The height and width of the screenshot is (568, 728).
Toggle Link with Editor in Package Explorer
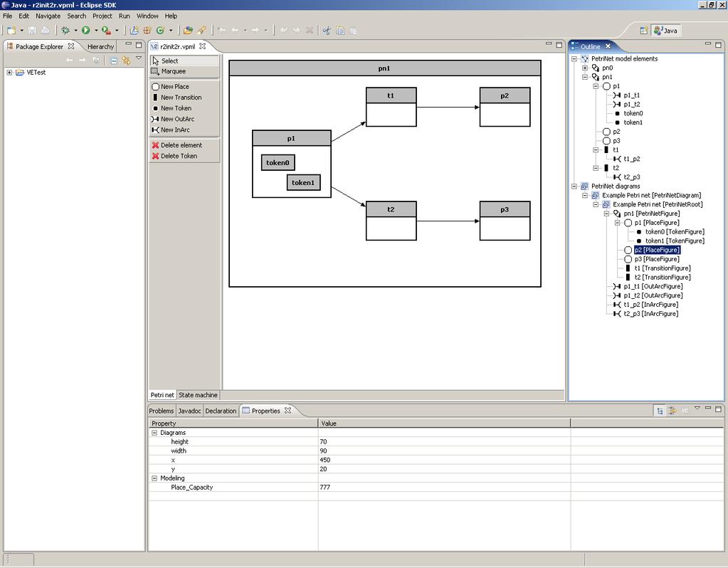tap(126, 61)
